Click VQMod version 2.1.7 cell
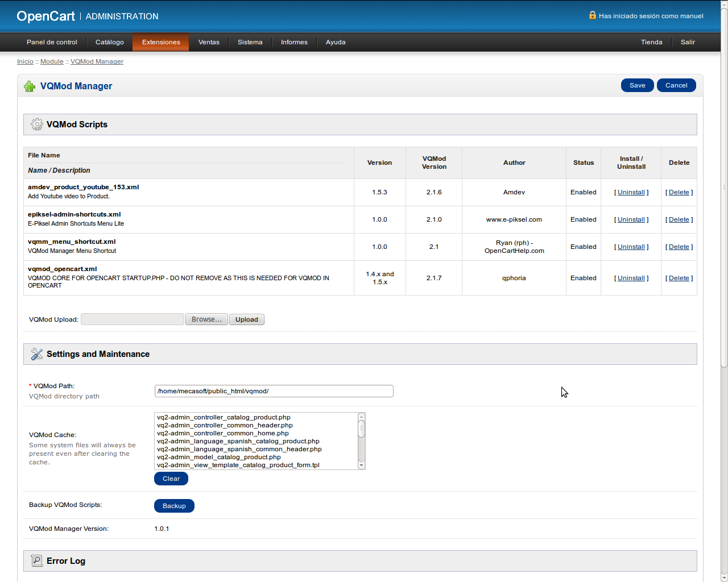The width and height of the screenshot is (728, 582). pyautogui.click(x=434, y=278)
